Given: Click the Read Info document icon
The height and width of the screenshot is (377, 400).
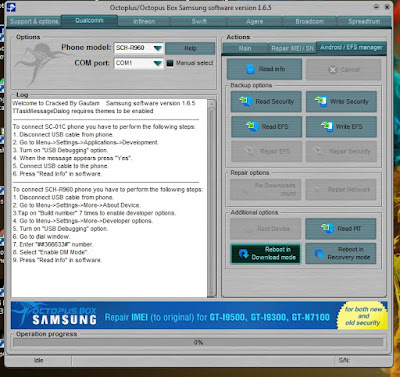Looking at the screenshot, I should [250, 69].
